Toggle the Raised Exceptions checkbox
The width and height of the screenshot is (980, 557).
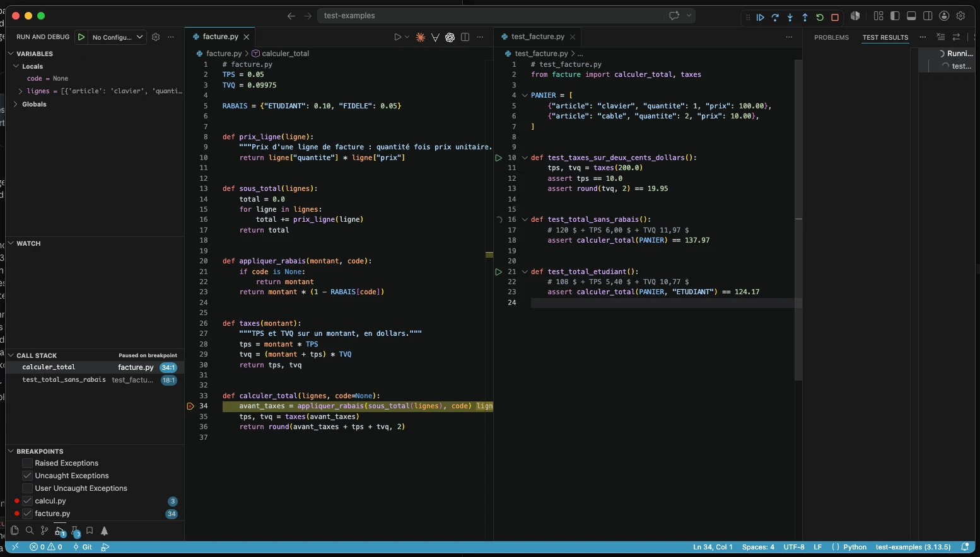click(27, 463)
